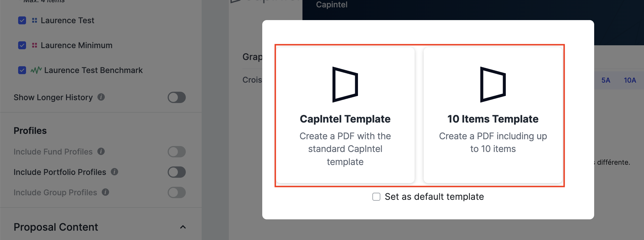Click the 10 Items Template logo icon
Image resolution: width=644 pixels, height=240 pixels.
click(493, 85)
